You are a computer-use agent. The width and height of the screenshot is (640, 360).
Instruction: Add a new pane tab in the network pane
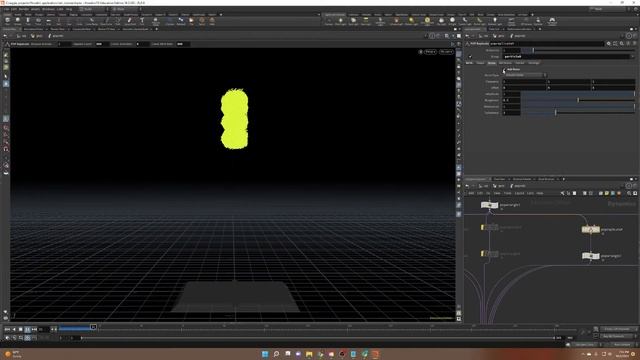click(x=564, y=179)
